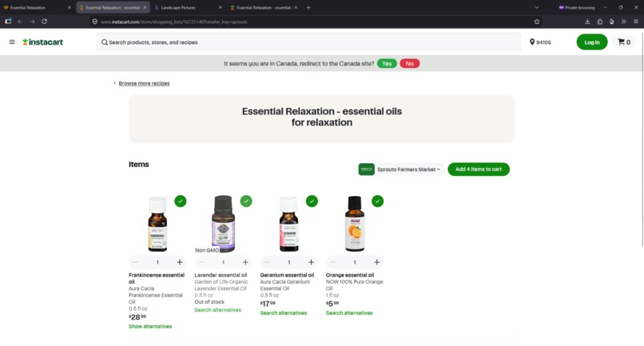Open the extensions puzzle icon

point(599,22)
